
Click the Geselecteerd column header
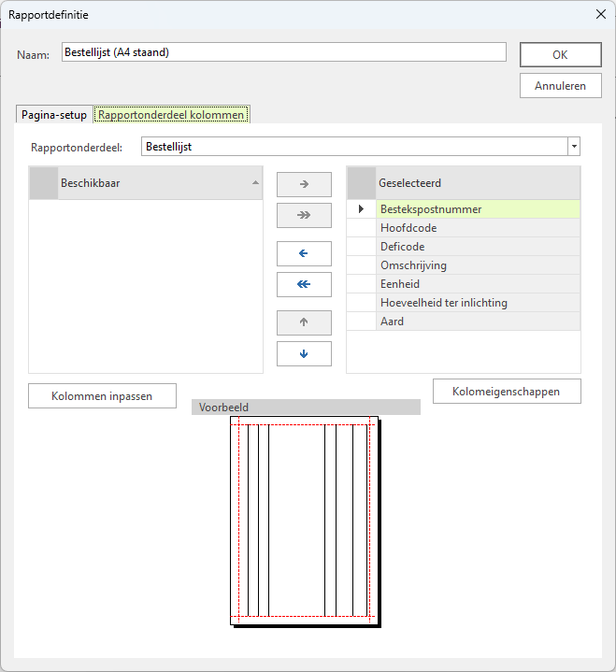pyautogui.click(x=477, y=183)
